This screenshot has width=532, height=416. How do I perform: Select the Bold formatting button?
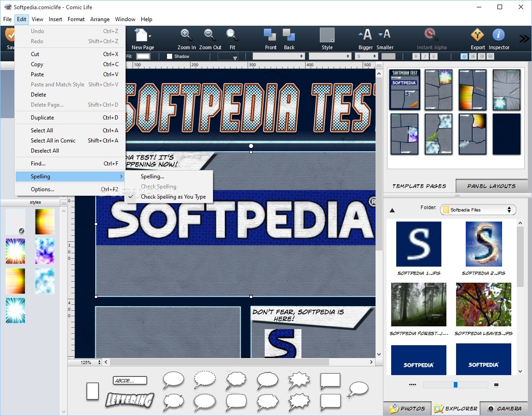[x=416, y=56]
